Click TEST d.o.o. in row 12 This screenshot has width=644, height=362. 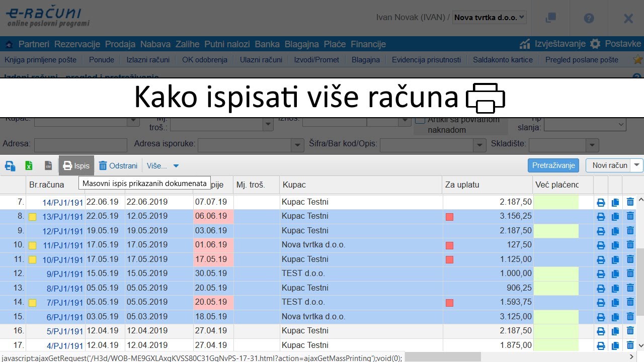click(303, 274)
